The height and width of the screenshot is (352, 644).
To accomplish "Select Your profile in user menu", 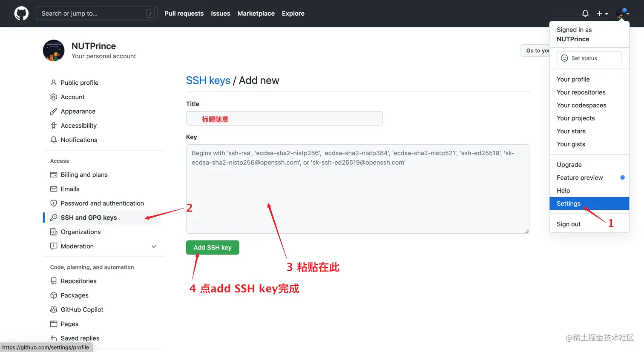I will point(589,79).
